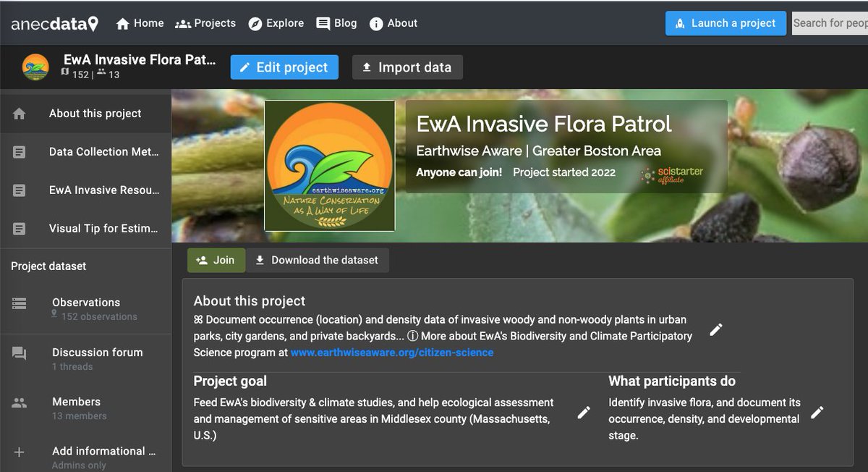Click the EwA Invasive Flora Pat... project title

click(140, 60)
